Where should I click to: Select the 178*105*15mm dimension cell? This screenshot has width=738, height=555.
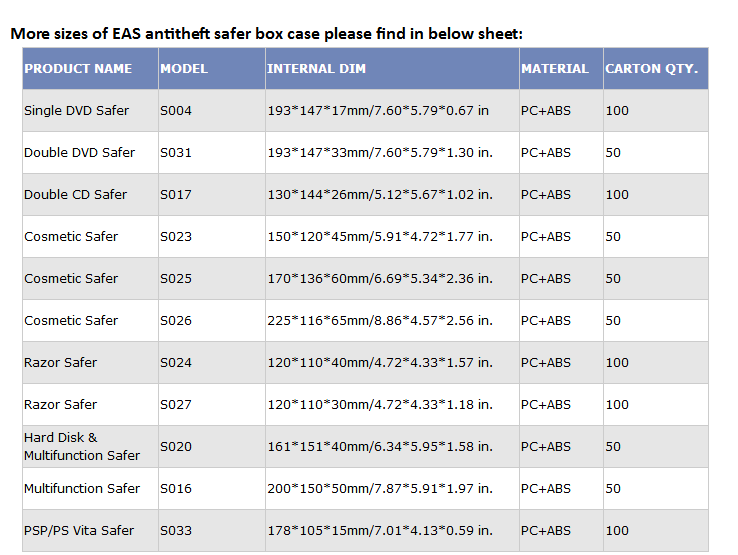coord(392,531)
